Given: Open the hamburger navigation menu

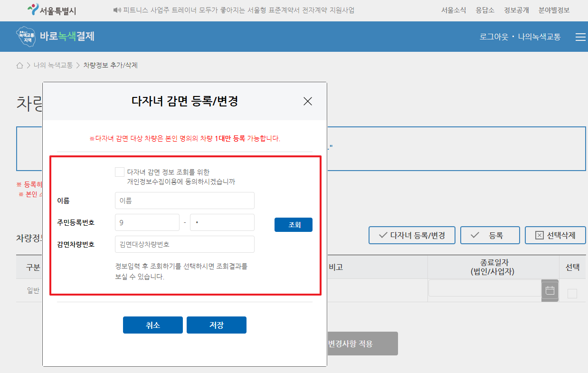Looking at the screenshot, I should tap(580, 37).
